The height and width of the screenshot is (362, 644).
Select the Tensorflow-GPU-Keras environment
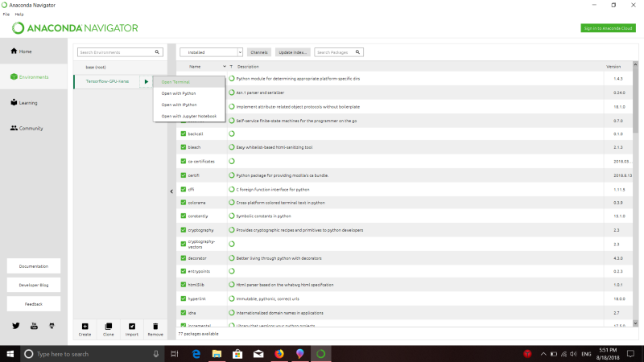pos(107,81)
